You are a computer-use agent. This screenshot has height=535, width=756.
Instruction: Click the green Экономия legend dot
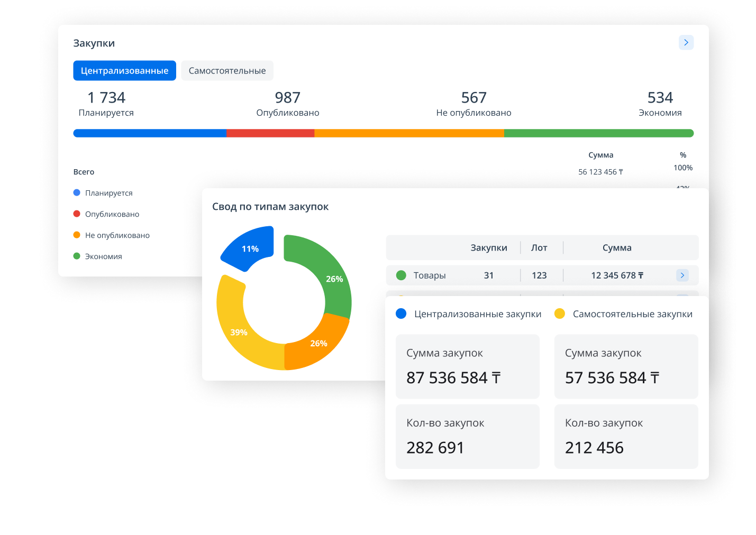77,256
